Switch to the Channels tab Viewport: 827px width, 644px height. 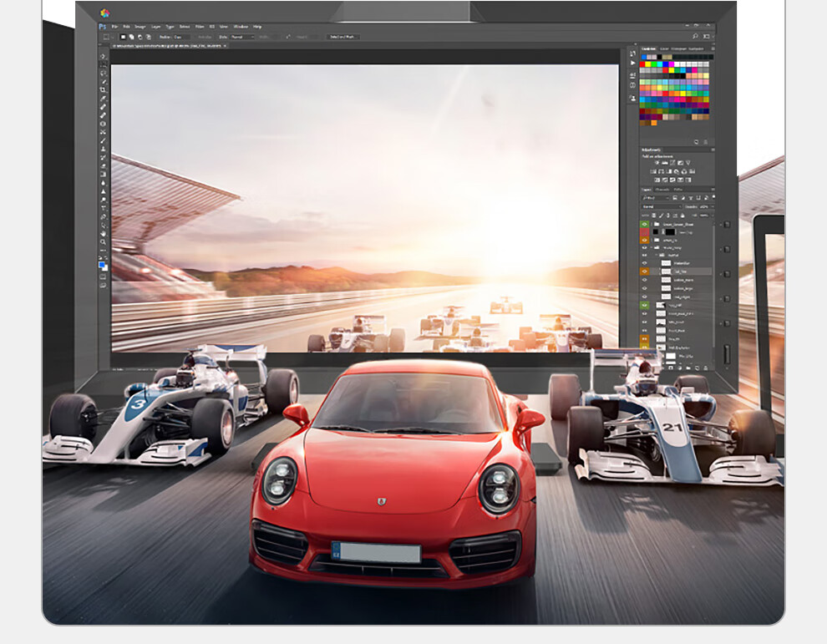click(x=662, y=190)
